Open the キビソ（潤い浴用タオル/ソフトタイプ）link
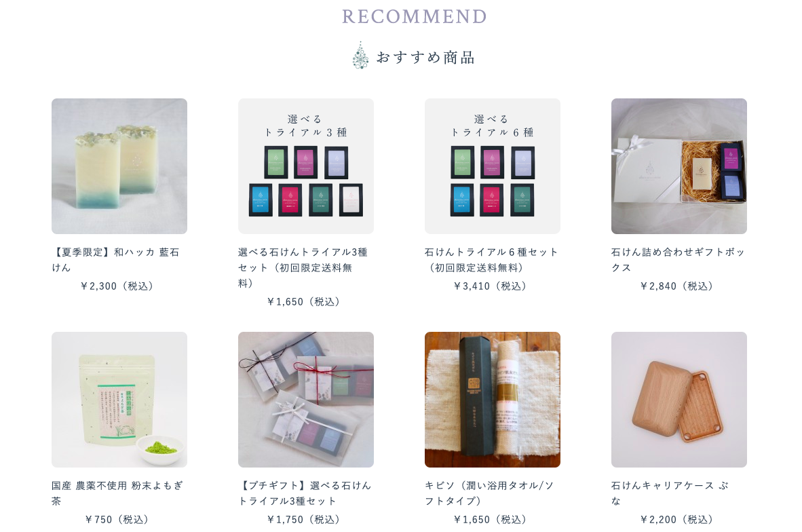 click(x=489, y=493)
